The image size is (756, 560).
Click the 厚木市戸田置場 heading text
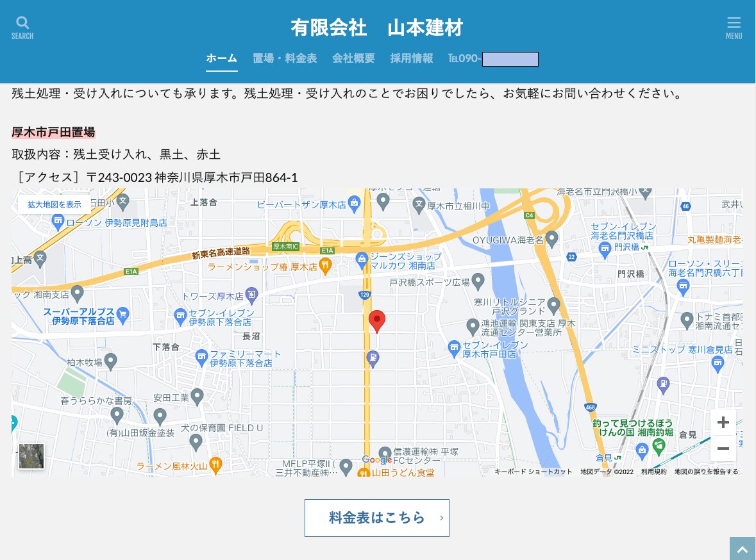coord(53,132)
